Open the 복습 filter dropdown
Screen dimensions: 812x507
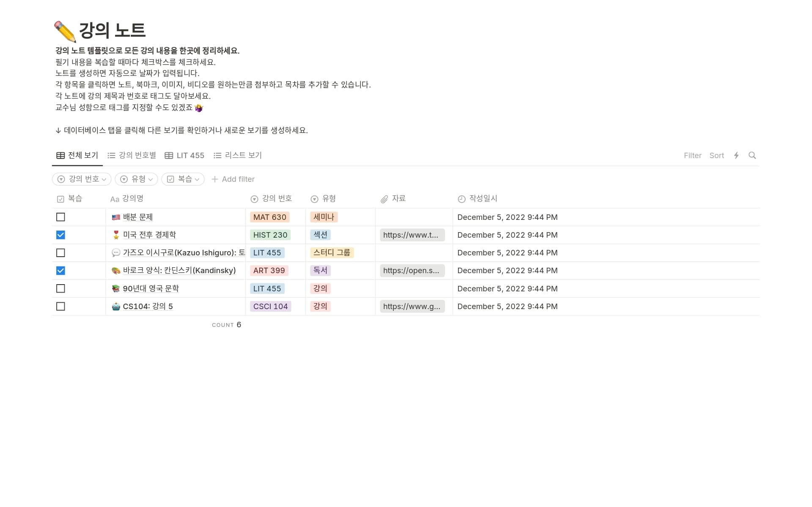tap(183, 179)
